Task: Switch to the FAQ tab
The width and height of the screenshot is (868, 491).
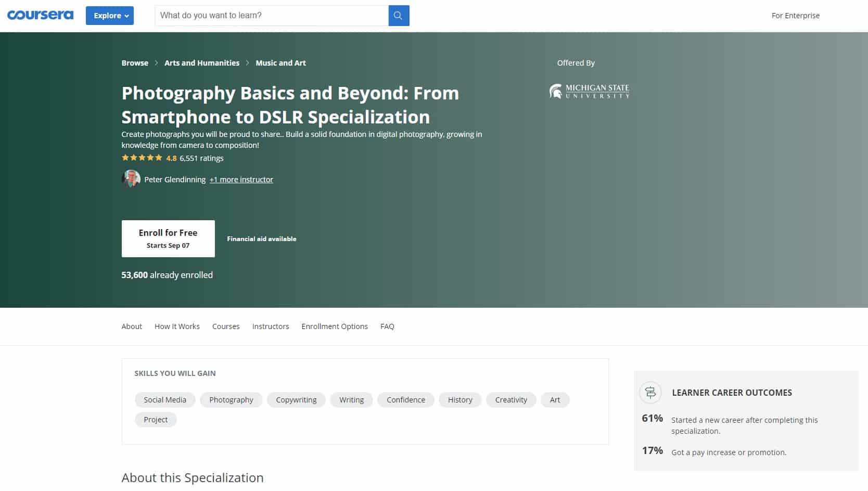Action: point(387,326)
